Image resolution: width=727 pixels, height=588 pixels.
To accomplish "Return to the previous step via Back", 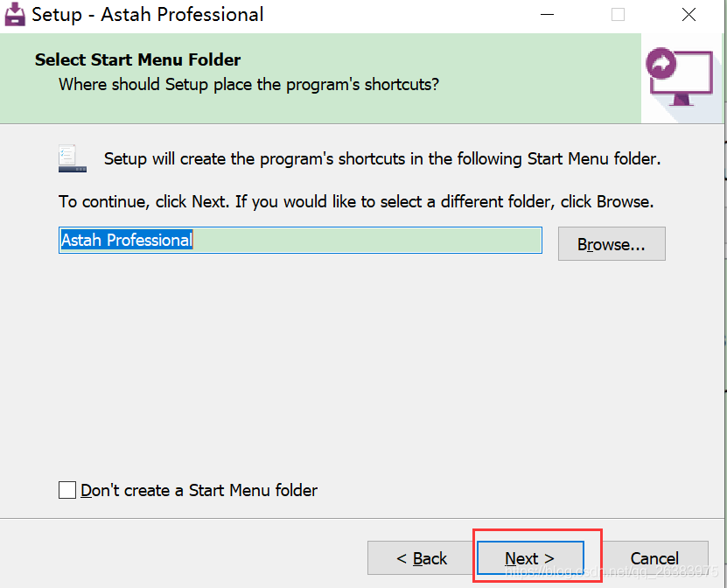I will (x=422, y=557).
